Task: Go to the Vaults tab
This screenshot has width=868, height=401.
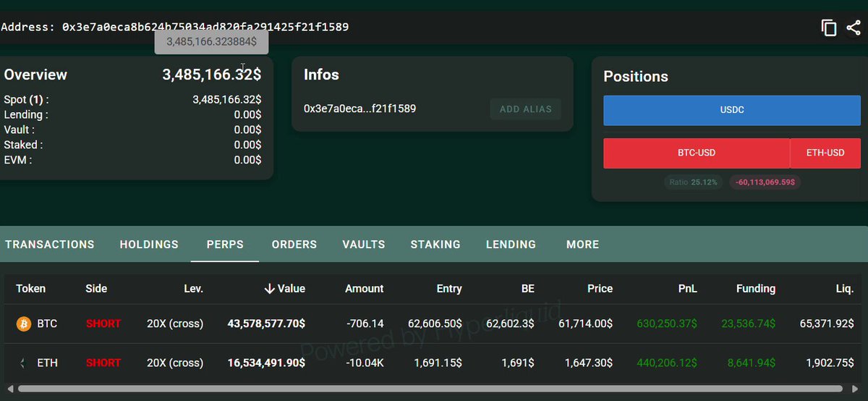Action: (364, 245)
